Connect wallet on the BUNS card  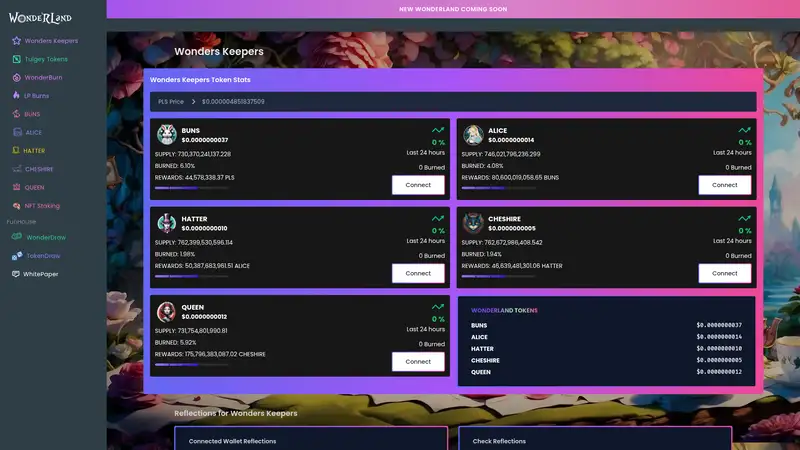tap(418, 185)
